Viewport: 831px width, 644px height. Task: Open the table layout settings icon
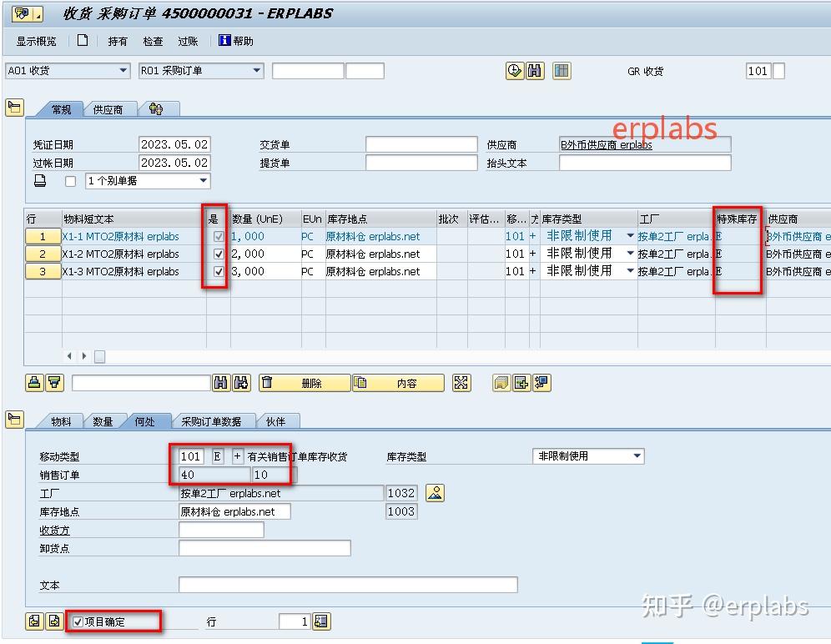click(561, 71)
